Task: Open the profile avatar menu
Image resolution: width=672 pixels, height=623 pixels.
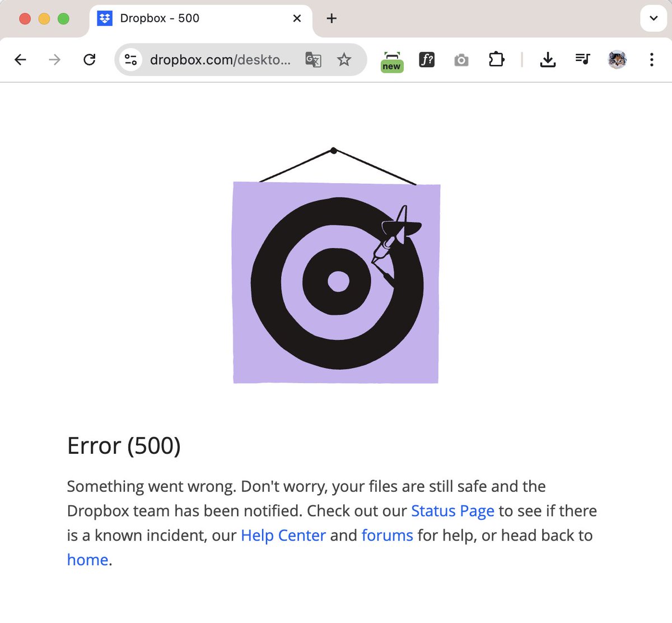Action: click(x=617, y=59)
